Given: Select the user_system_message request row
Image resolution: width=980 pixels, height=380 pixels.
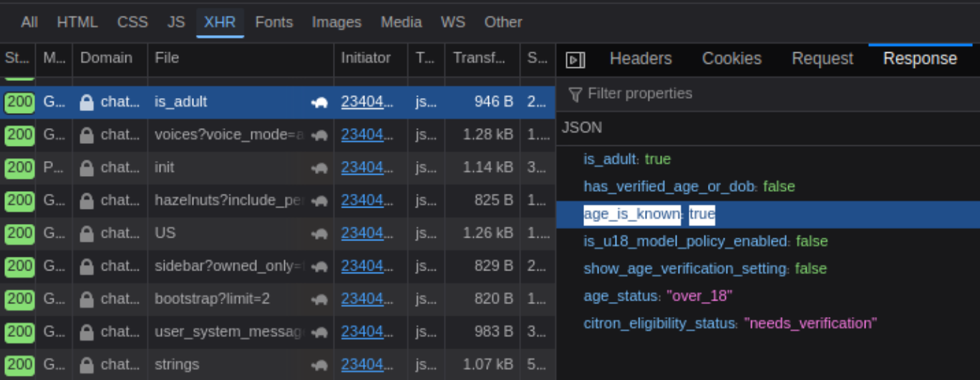Looking at the screenshot, I should click(x=278, y=332).
